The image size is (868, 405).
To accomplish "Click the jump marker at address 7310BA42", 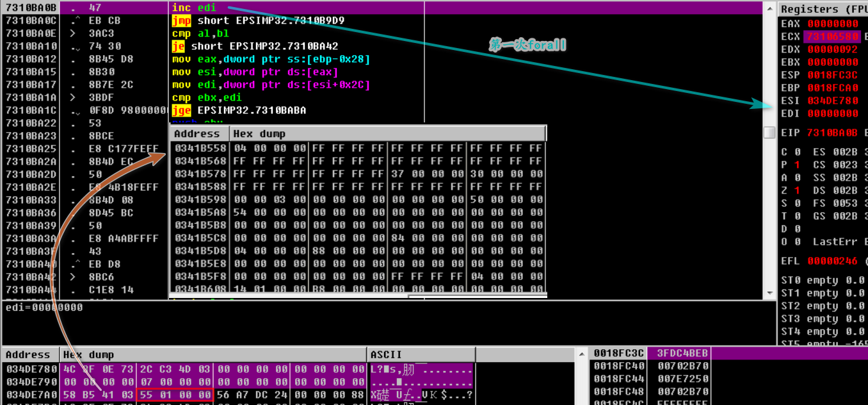I will [73, 277].
